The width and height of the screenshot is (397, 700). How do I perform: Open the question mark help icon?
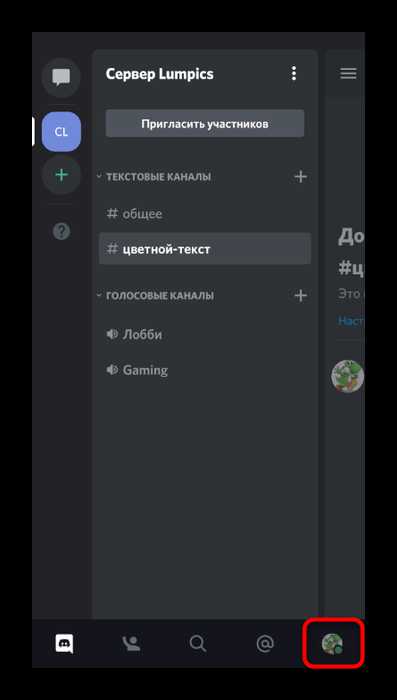[x=61, y=231]
